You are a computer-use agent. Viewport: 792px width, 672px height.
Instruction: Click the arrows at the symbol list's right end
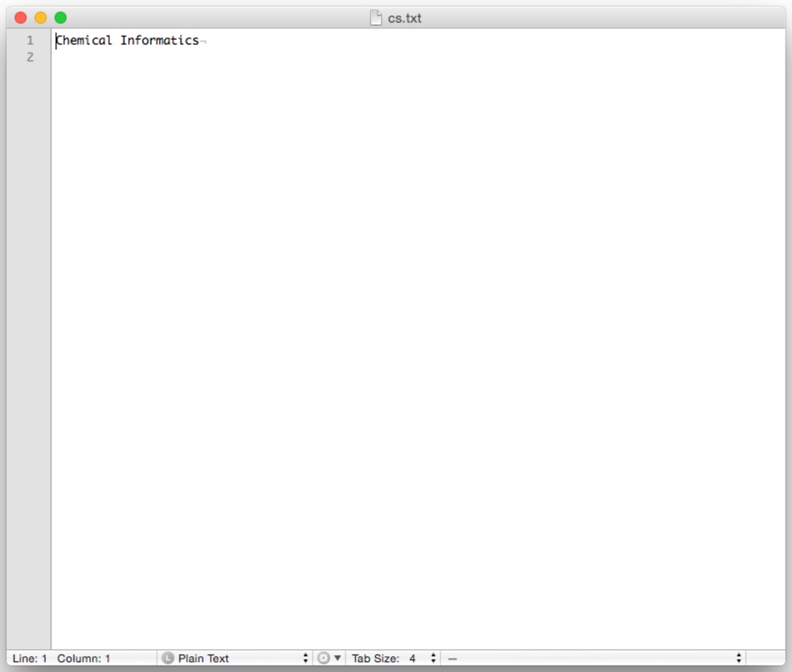pyautogui.click(x=739, y=658)
